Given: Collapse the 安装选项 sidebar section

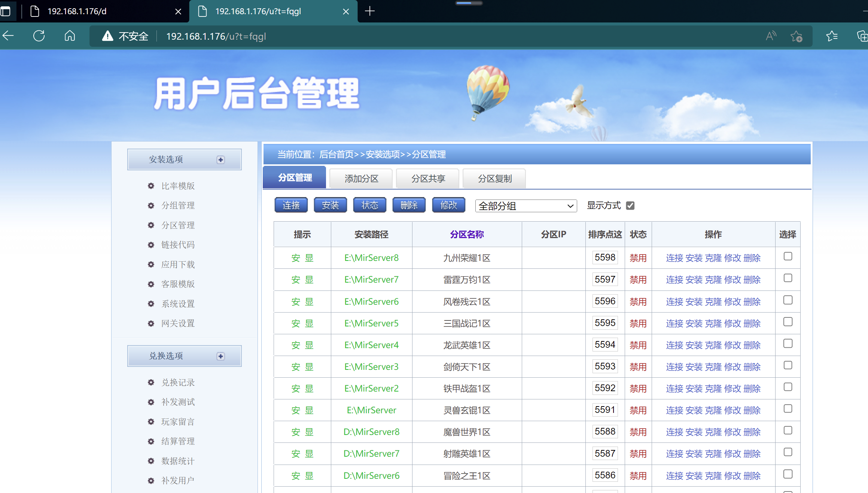Looking at the screenshot, I should click(220, 160).
